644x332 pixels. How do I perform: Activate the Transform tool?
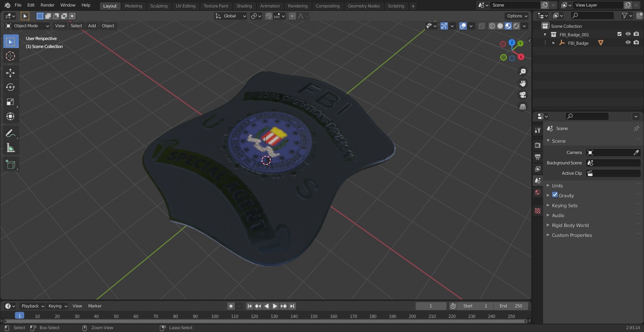(x=10, y=116)
